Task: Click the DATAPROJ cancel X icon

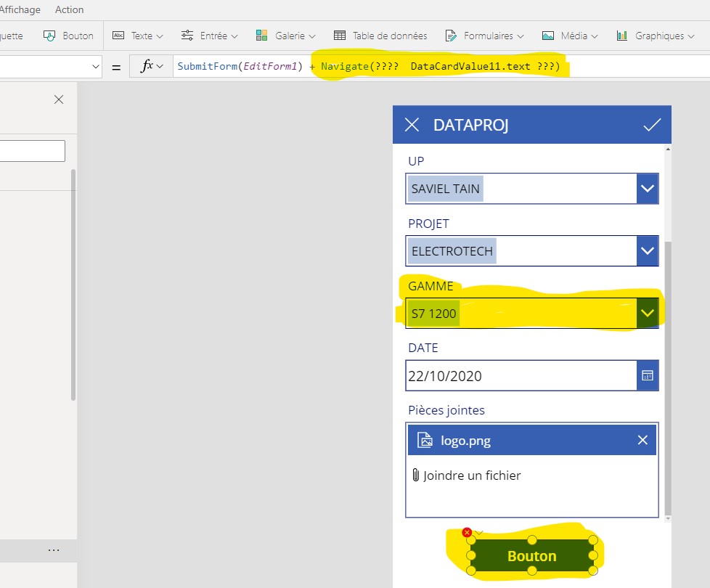Action: tap(412, 124)
